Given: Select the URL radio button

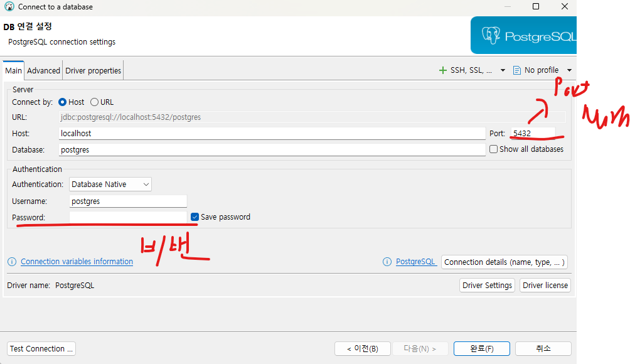Looking at the screenshot, I should [x=94, y=102].
